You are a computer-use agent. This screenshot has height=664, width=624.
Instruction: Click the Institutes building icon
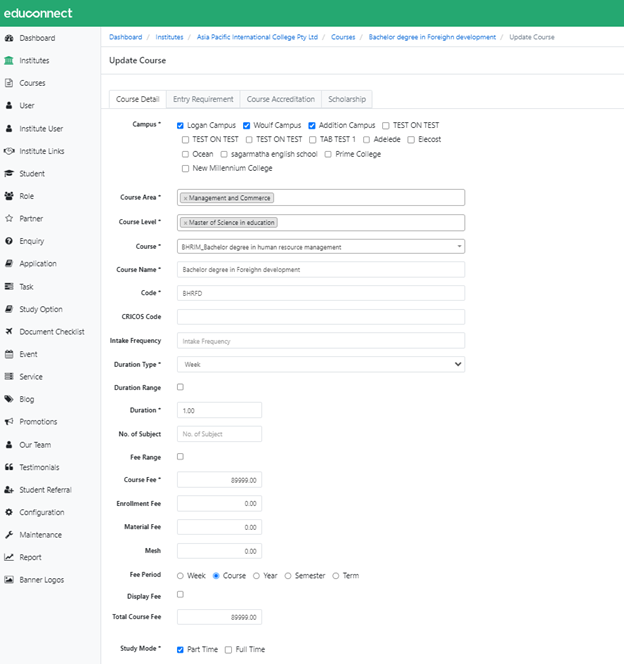coord(9,61)
